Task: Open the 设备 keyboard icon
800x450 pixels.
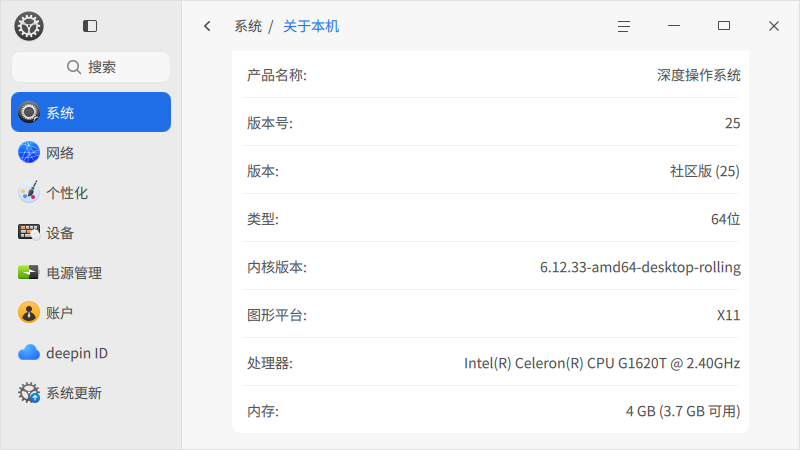Action: [x=29, y=233]
